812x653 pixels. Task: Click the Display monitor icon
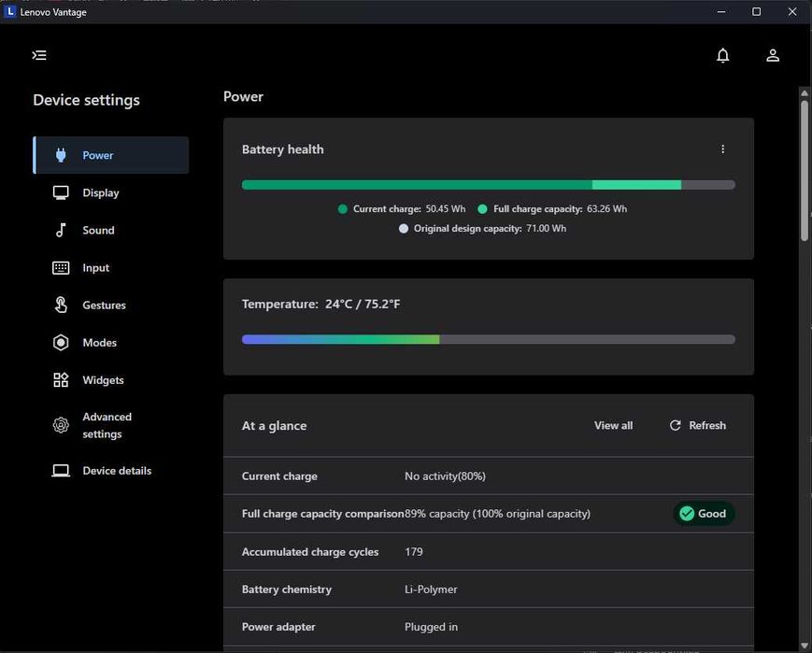point(61,192)
